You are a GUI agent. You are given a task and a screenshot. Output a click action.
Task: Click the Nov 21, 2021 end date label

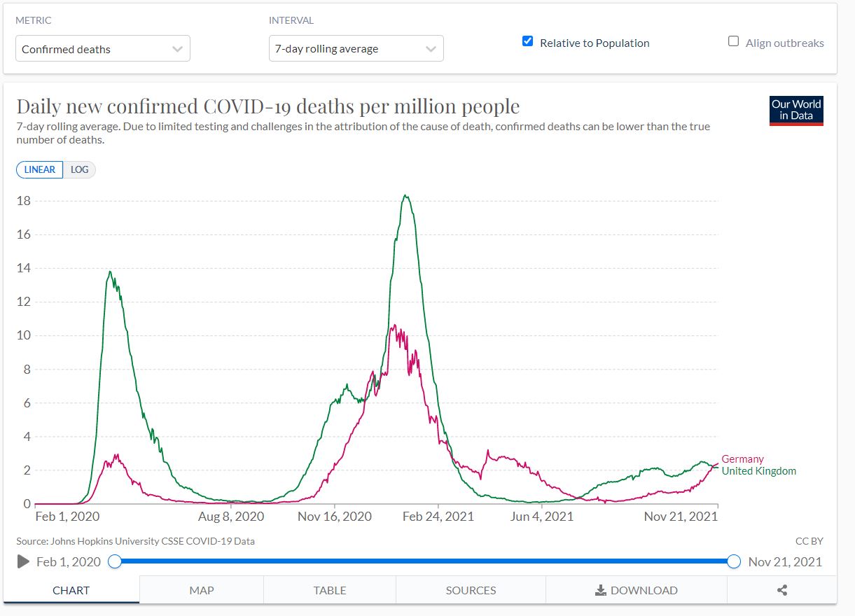click(785, 561)
